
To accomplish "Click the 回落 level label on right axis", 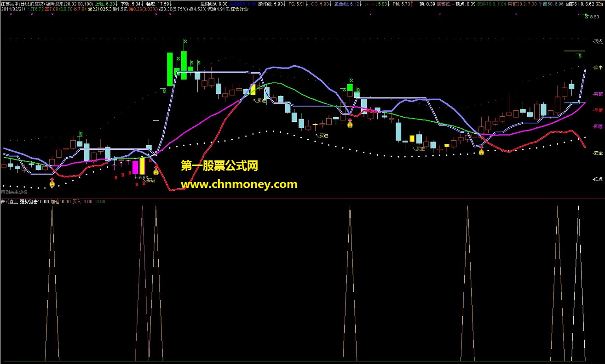I will coord(598,126).
